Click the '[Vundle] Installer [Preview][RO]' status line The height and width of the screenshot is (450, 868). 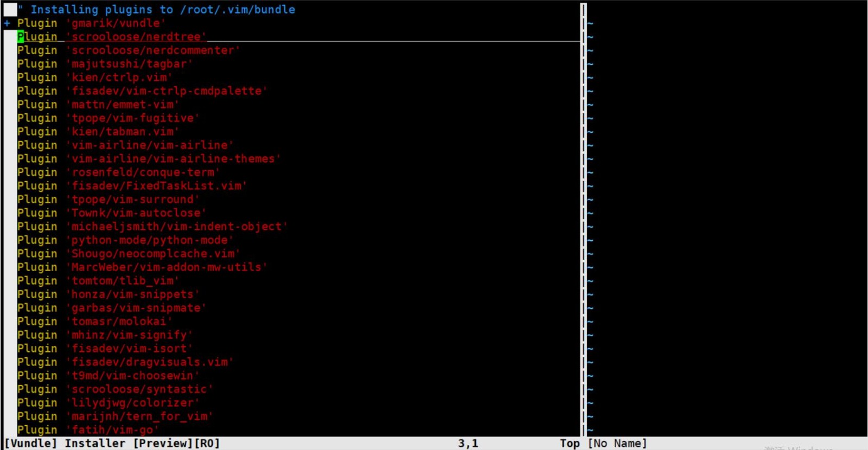coord(112,443)
